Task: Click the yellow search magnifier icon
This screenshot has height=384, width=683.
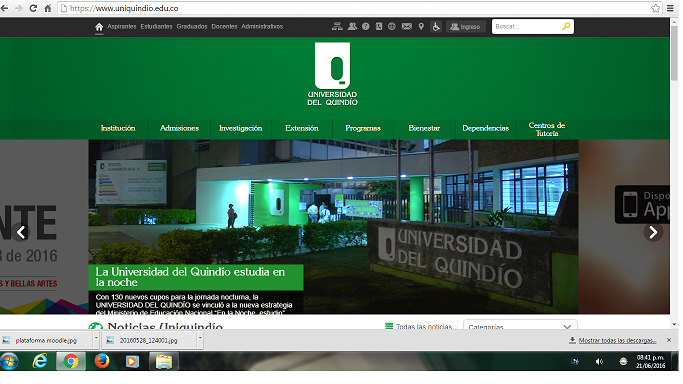Action: (566, 27)
